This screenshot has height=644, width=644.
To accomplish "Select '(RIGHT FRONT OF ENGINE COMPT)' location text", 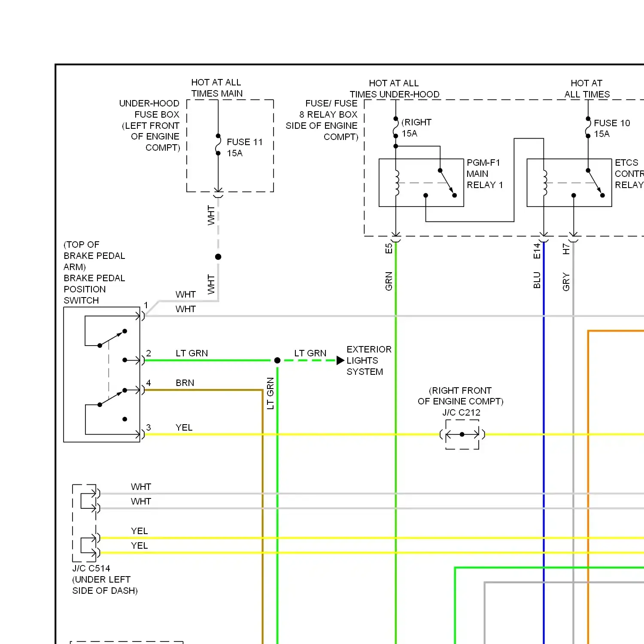I will pyautogui.click(x=461, y=396).
